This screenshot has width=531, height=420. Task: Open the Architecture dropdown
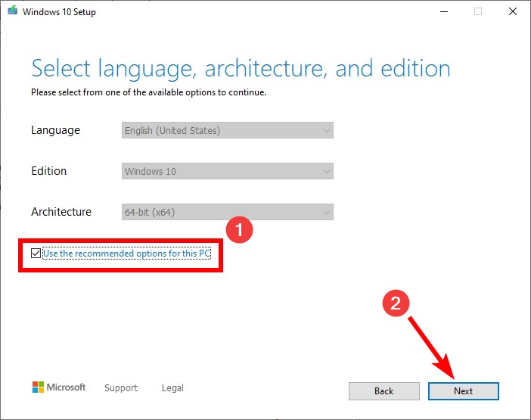(228, 212)
